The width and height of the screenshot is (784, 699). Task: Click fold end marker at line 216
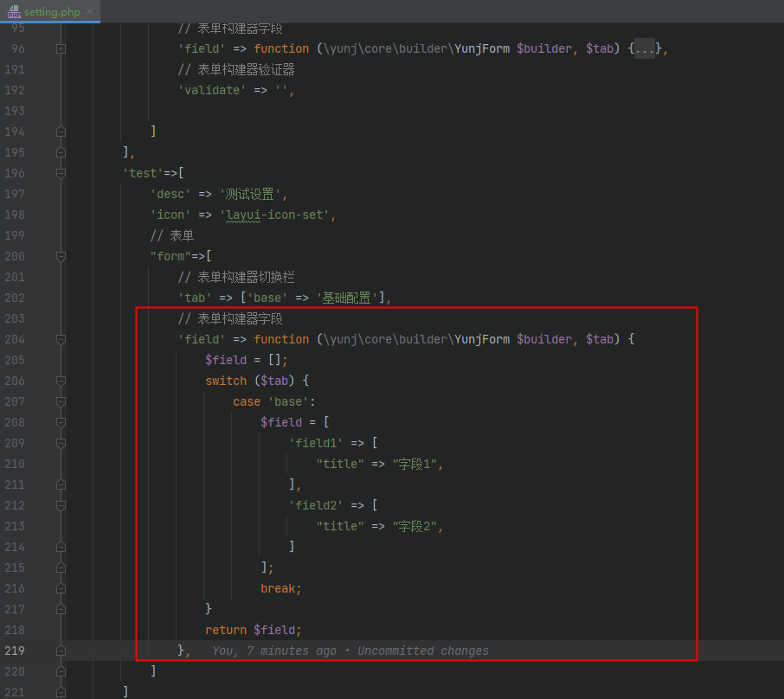[x=61, y=588]
